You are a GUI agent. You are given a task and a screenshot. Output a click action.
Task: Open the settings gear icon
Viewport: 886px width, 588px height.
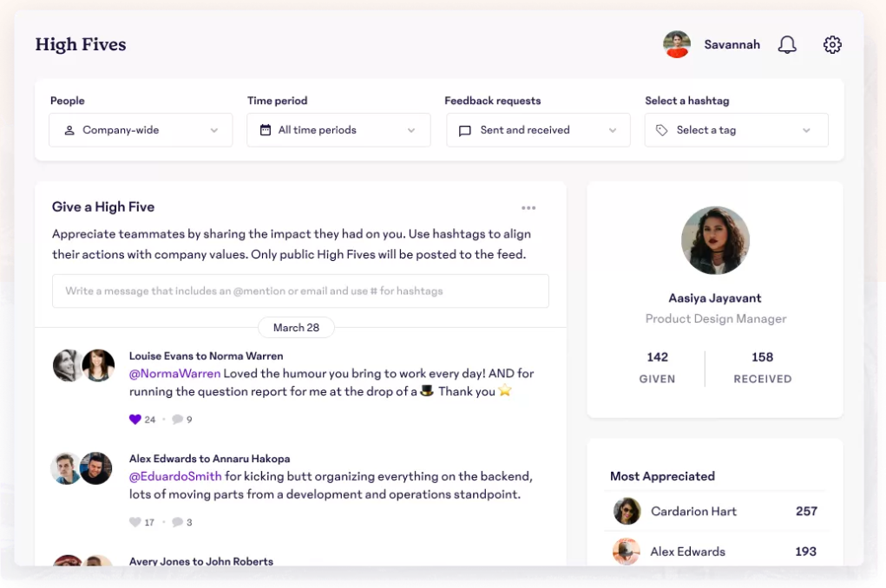pyautogui.click(x=832, y=45)
